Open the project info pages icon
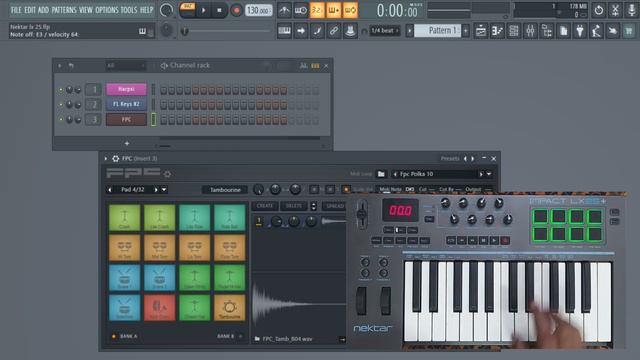This screenshot has height=360, width=640. [x=563, y=31]
